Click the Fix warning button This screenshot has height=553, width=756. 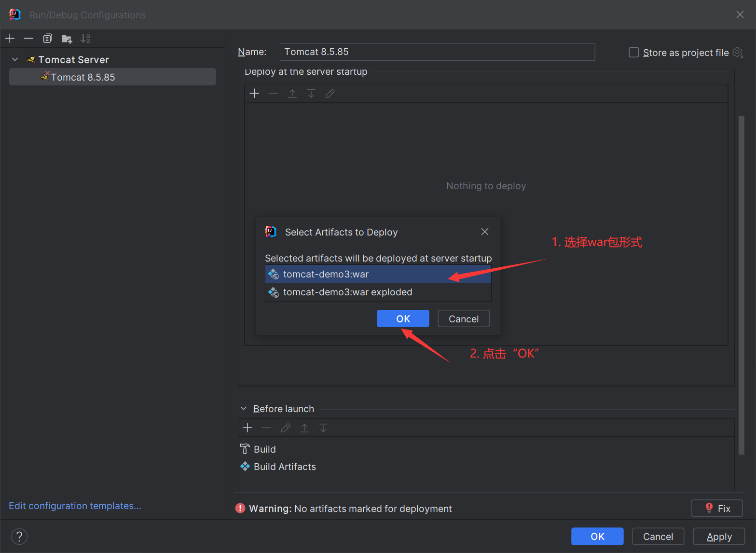716,508
